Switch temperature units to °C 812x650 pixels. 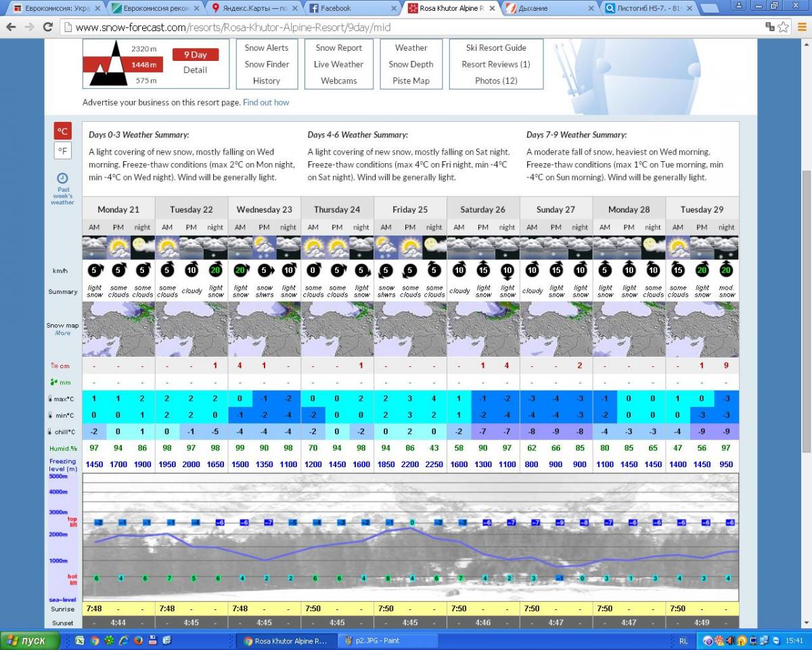pyautogui.click(x=62, y=131)
